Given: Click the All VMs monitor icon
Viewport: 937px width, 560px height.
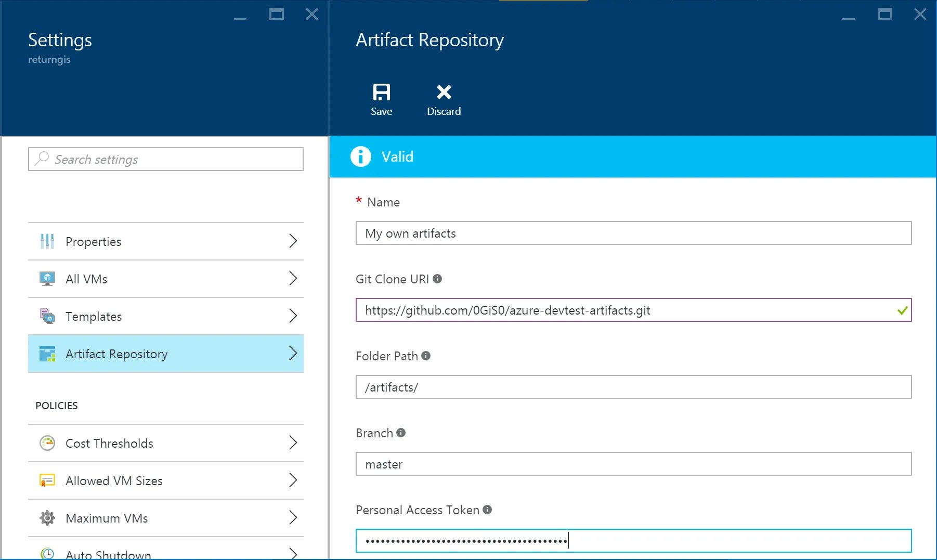Looking at the screenshot, I should click(x=47, y=279).
